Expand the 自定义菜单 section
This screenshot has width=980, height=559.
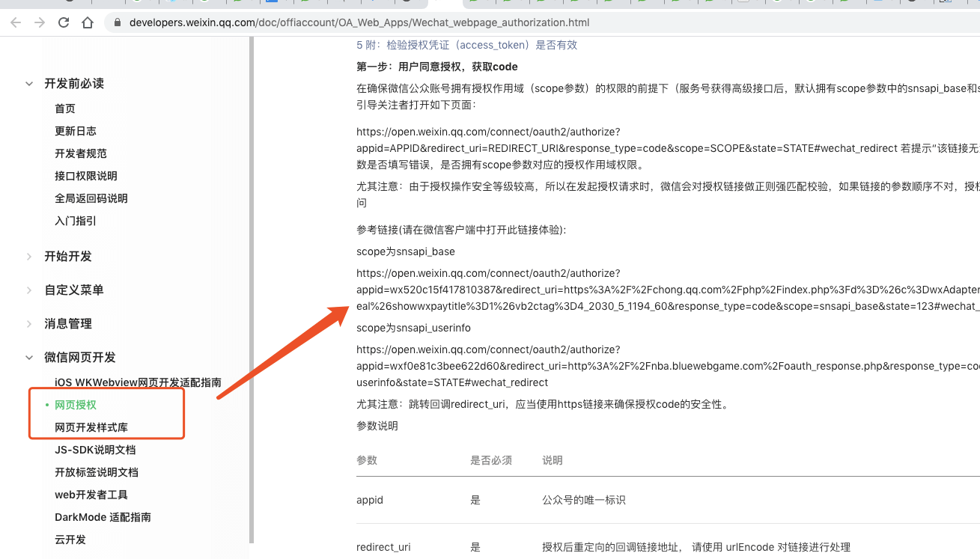pos(29,290)
